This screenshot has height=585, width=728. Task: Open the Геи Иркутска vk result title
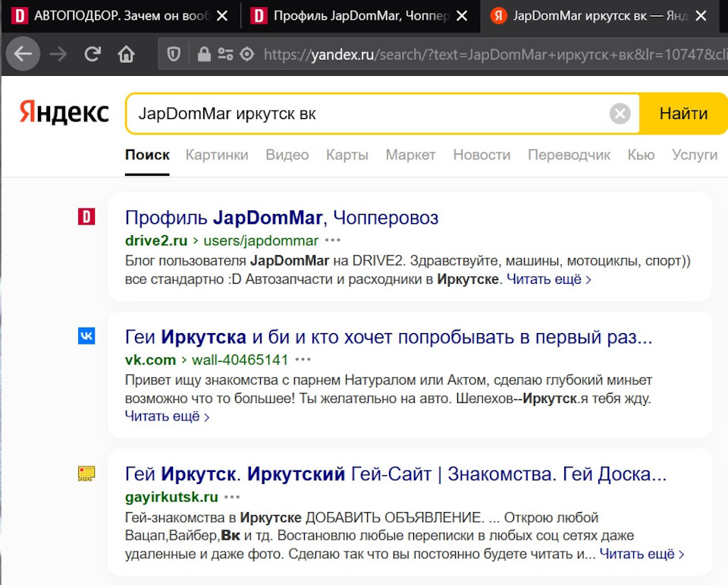pos(388,337)
